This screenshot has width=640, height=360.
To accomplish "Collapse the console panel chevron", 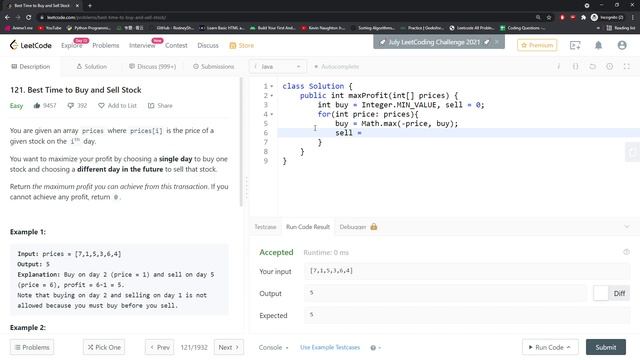I will pos(627,227).
